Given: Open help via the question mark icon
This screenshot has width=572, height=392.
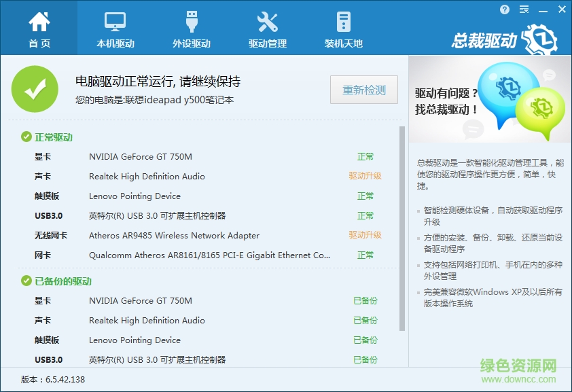Looking at the screenshot, I should pyautogui.click(x=503, y=10).
